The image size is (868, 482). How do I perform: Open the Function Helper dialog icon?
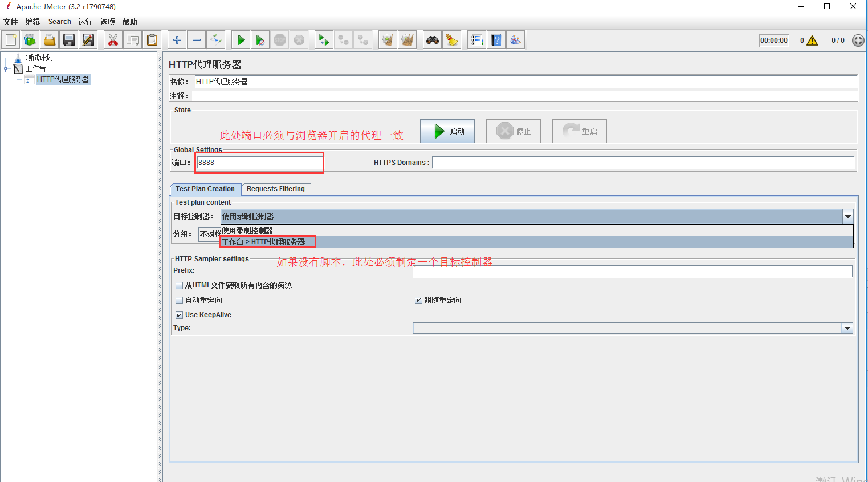[477, 40]
